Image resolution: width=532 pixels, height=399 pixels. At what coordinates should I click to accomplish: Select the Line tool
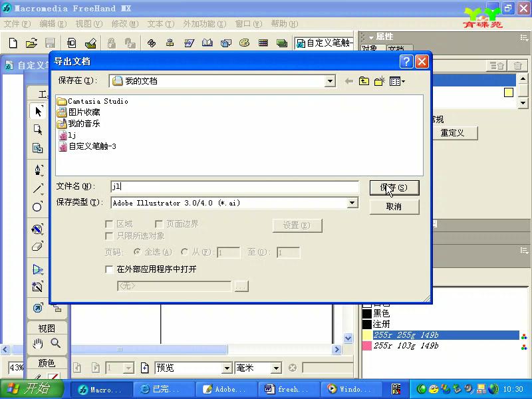tap(38, 189)
